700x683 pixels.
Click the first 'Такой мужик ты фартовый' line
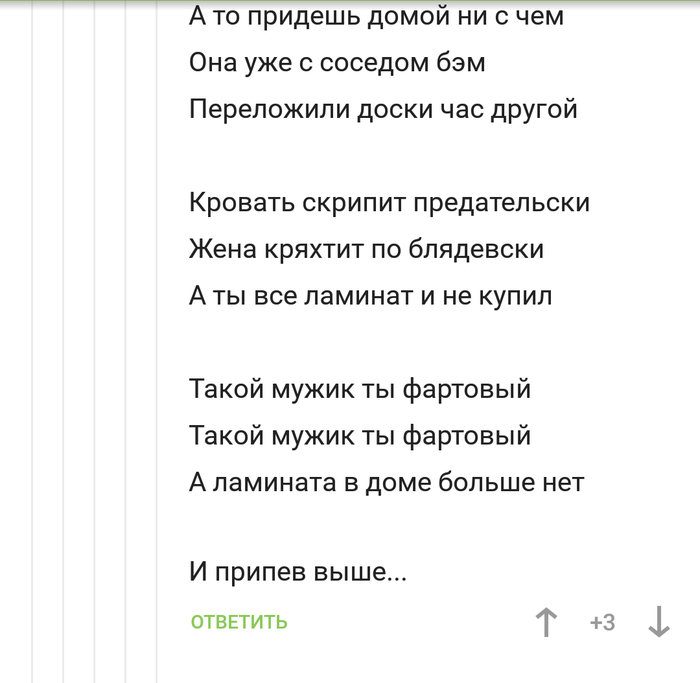click(360, 389)
